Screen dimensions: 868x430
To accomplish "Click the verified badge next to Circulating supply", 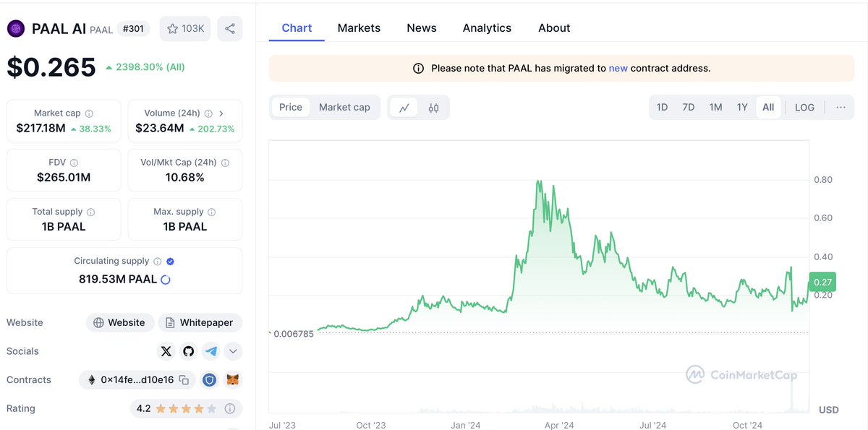I will pyautogui.click(x=169, y=261).
